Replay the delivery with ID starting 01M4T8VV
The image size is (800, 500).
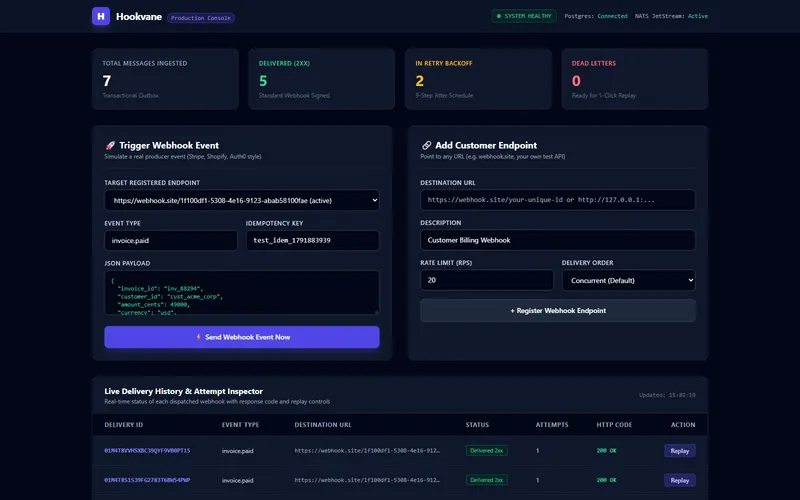coord(679,451)
